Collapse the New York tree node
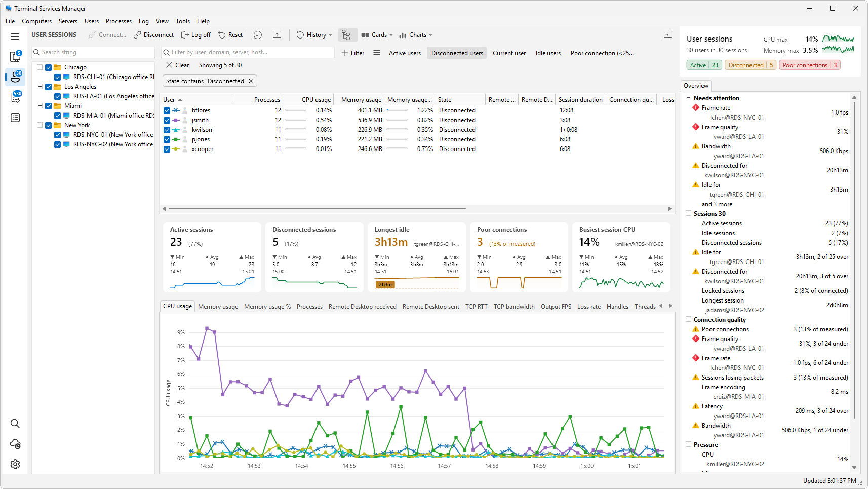Image resolution: width=868 pixels, height=489 pixels. 40,125
